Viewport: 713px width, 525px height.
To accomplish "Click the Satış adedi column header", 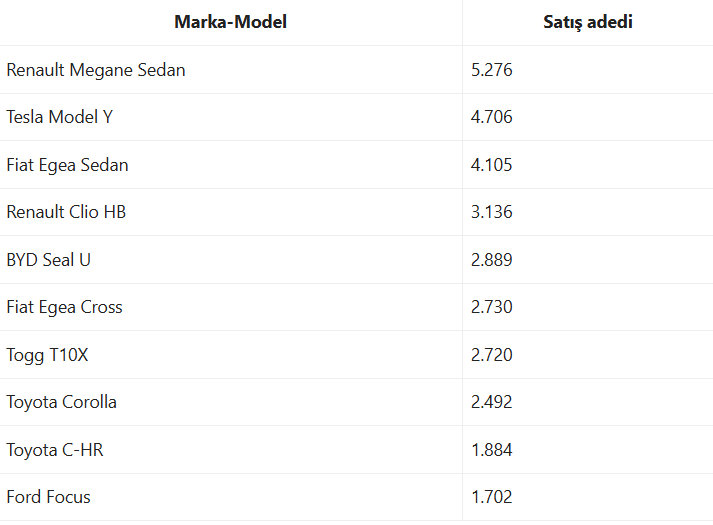I will tap(588, 22).
